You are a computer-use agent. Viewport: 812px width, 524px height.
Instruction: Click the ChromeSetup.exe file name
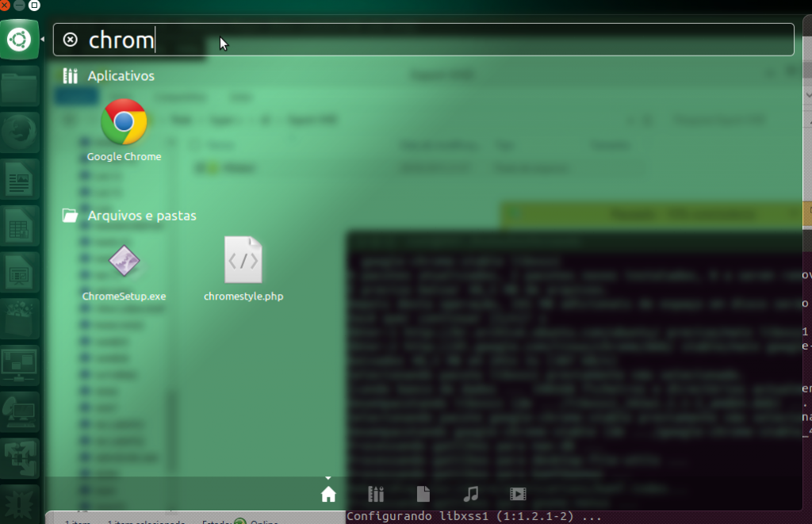click(124, 296)
